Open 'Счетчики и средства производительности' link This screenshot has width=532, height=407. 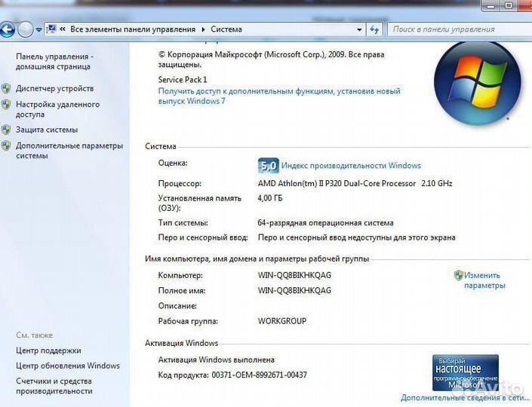coord(54,386)
